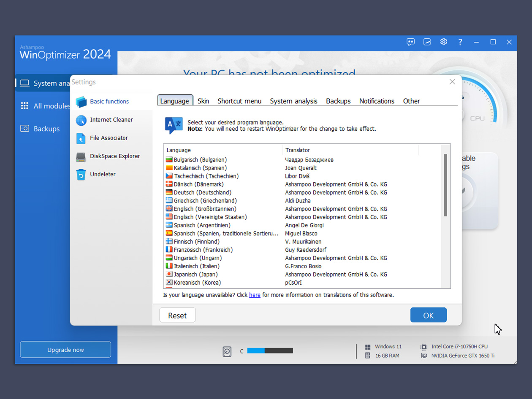Open the Notifications tab
532x399 pixels.
click(377, 101)
